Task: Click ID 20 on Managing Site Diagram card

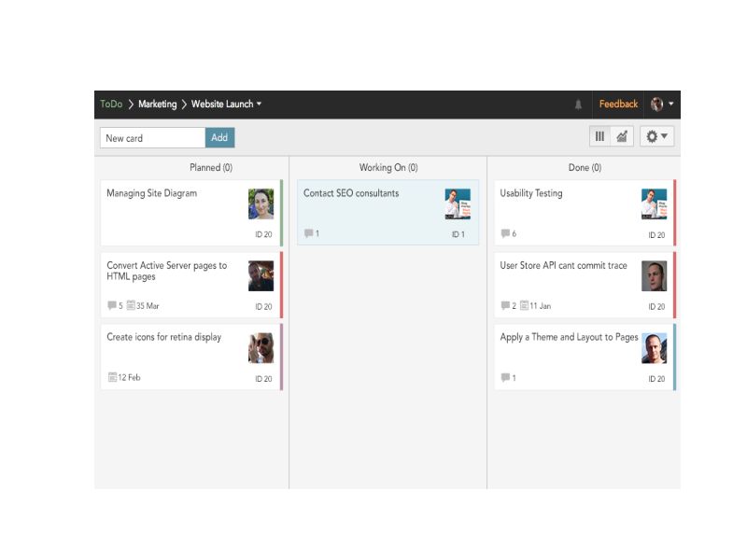Action: pyautogui.click(x=263, y=234)
